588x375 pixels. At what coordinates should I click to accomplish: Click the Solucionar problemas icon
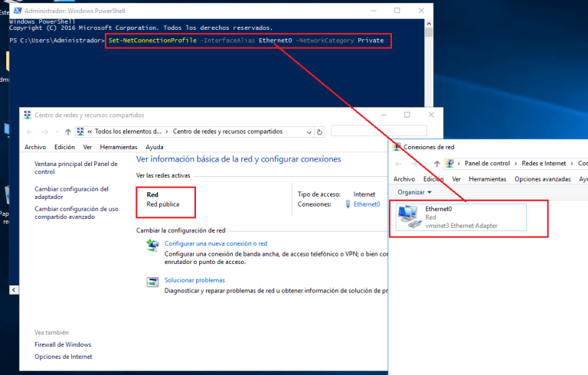[152, 282]
